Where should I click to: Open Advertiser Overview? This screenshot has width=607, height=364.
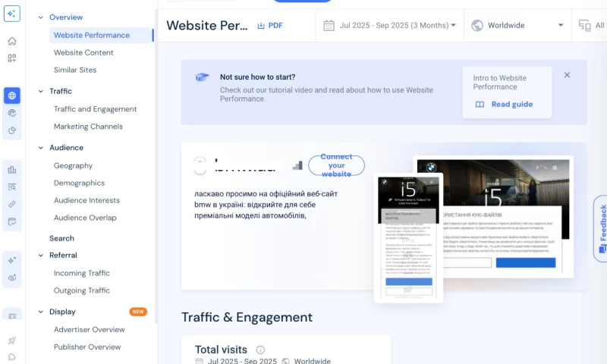pos(90,330)
